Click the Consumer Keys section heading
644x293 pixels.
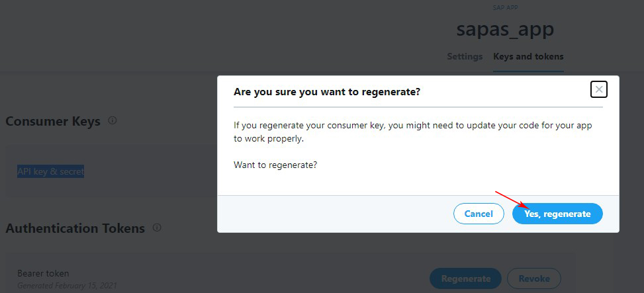(53, 121)
